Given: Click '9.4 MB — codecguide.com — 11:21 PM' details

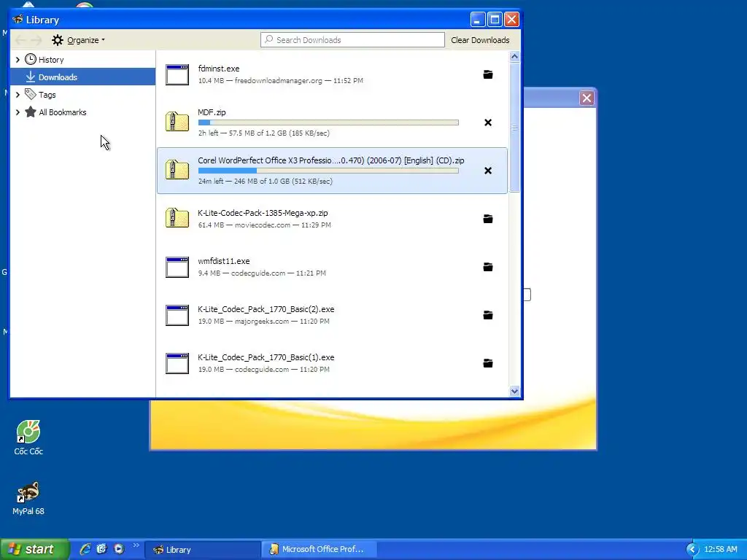Looking at the screenshot, I should [262, 273].
